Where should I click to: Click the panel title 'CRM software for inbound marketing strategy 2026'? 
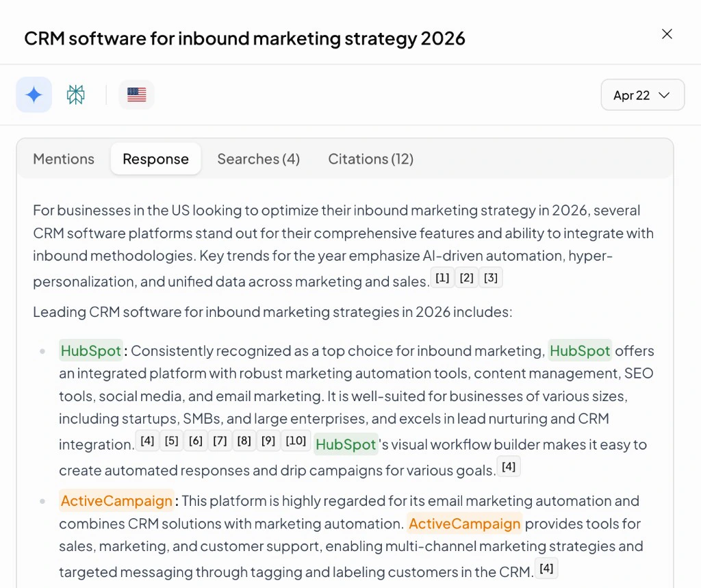click(x=244, y=38)
